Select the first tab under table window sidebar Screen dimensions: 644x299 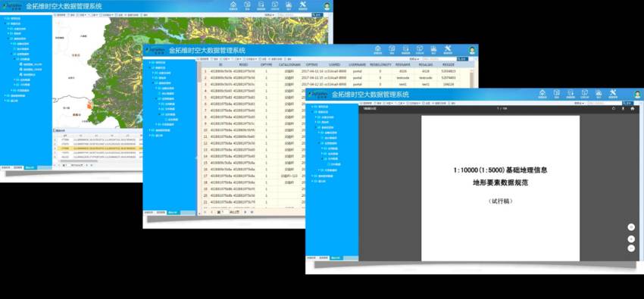coord(148,213)
